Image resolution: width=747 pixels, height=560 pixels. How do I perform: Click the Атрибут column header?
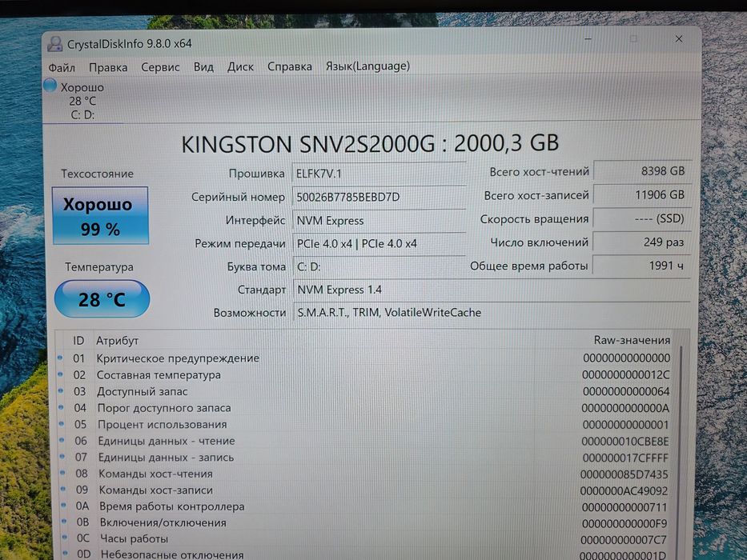tap(117, 341)
